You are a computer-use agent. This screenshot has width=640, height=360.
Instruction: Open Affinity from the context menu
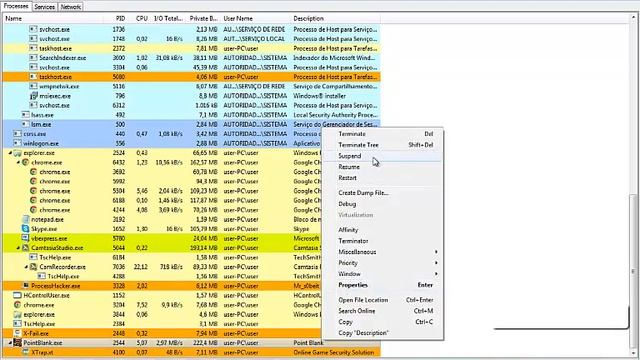(382, 230)
